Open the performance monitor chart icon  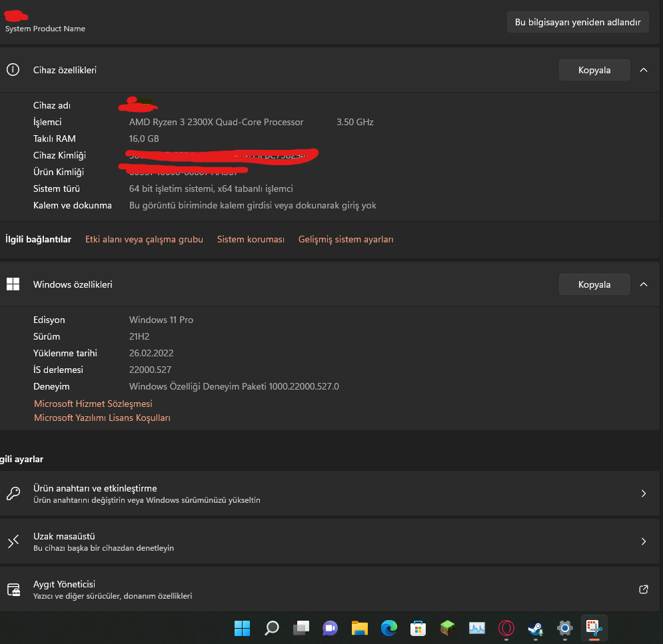tap(477, 628)
